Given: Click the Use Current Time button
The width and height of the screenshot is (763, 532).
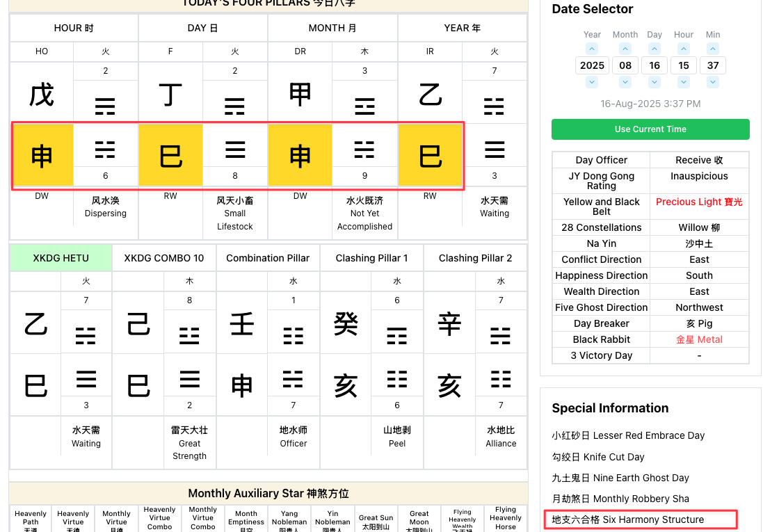Looking at the screenshot, I should tap(650, 129).
